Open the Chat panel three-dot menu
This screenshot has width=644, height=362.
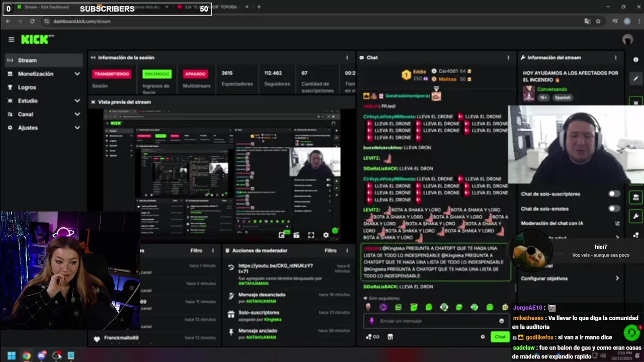click(x=508, y=58)
